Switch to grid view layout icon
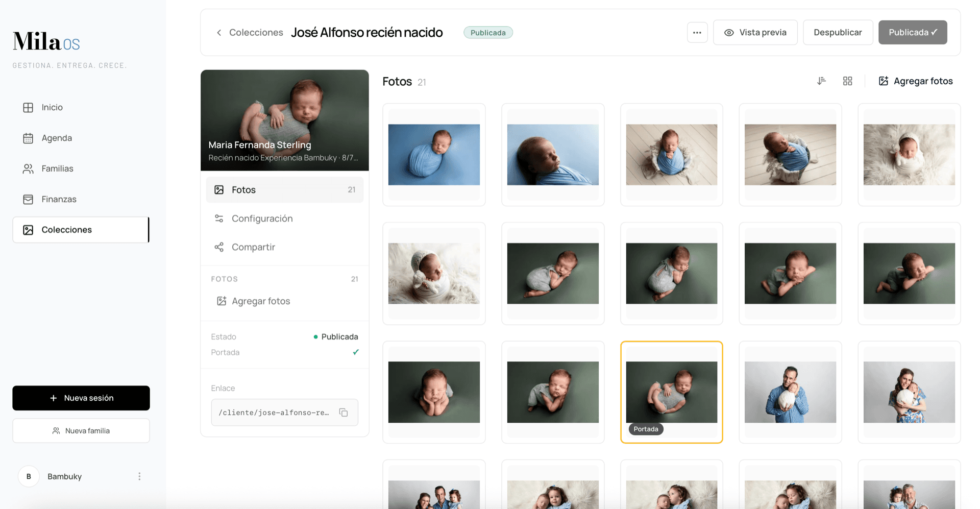Viewport: 980px width, 509px height. point(847,81)
